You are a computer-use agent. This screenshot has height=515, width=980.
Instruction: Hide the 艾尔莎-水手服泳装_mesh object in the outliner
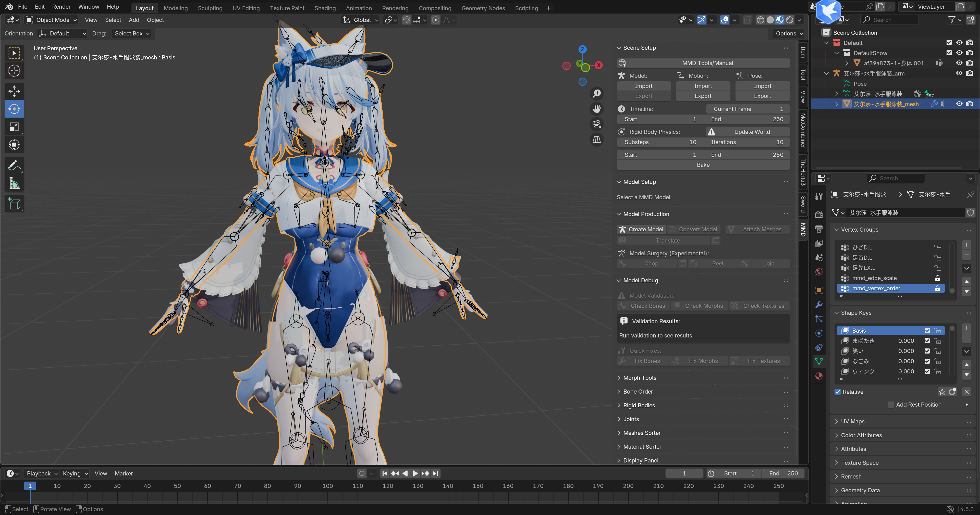(959, 104)
